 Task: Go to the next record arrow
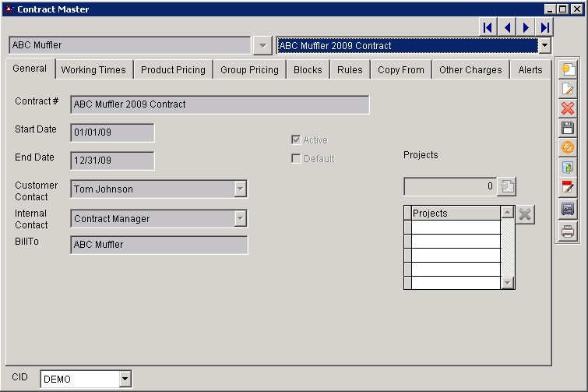pyautogui.click(x=526, y=27)
